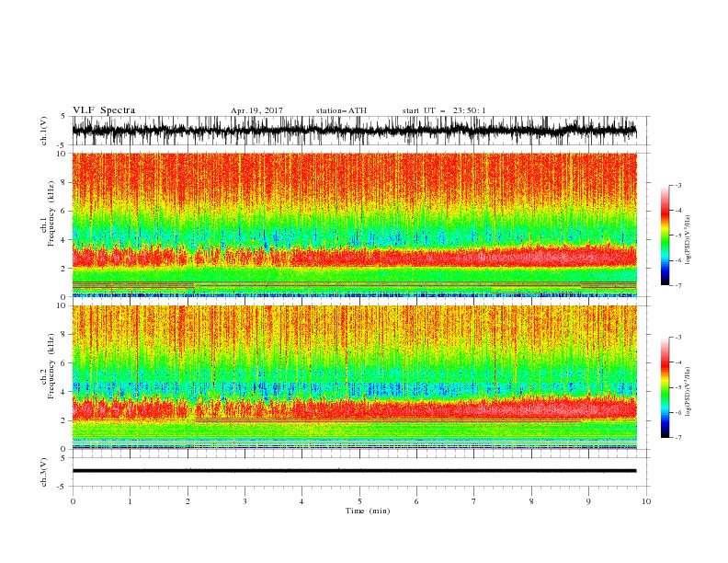Image resolution: width=728 pixels, height=563 pixels.
Task: Click the ch.1 waveform trace
Action: point(354,131)
